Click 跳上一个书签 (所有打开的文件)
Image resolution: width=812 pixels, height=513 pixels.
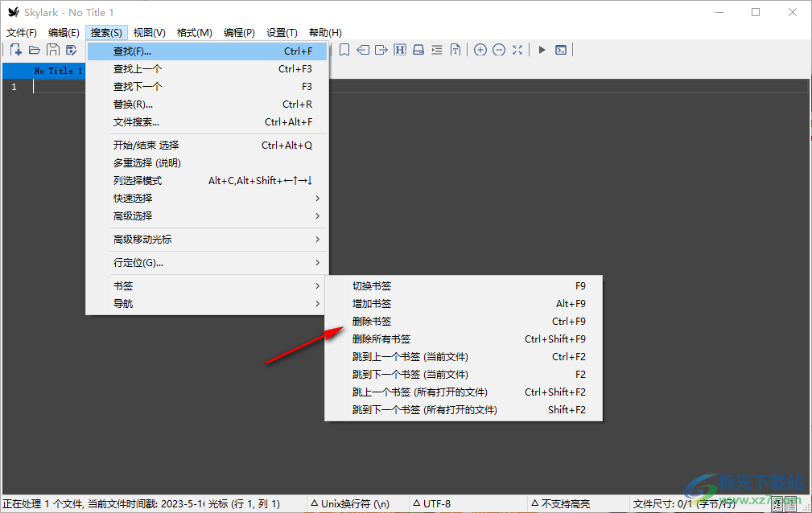point(464,392)
